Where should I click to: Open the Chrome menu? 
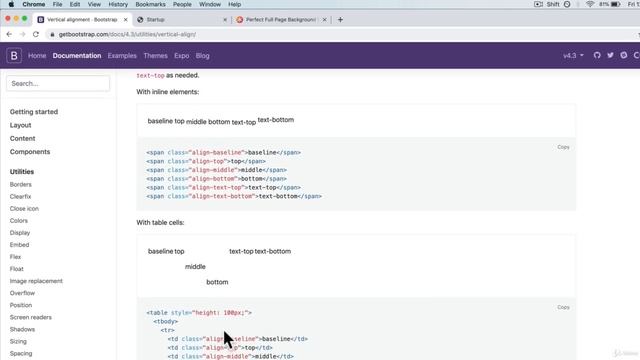click(33, 4)
